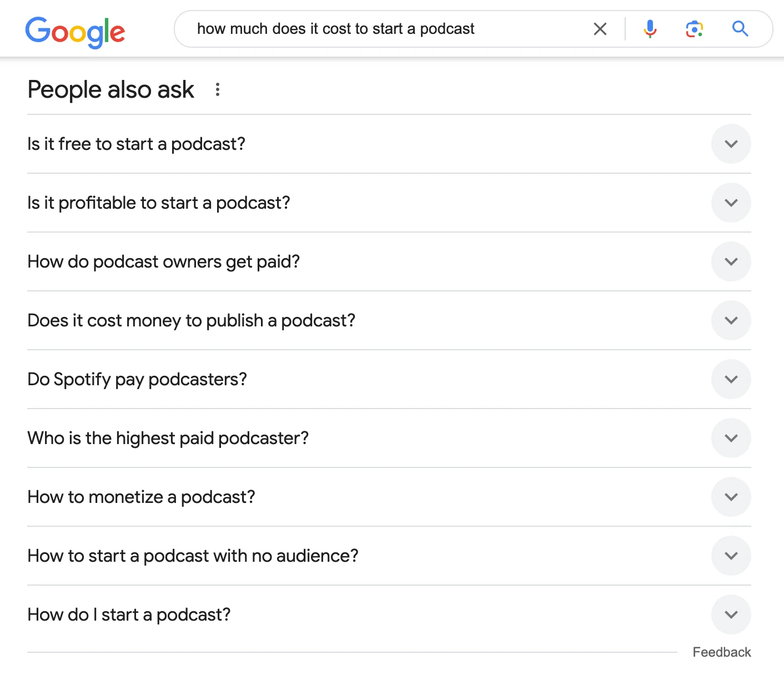The image size is (784, 675).
Task: Clear the search query with the X icon
Action: coord(600,28)
